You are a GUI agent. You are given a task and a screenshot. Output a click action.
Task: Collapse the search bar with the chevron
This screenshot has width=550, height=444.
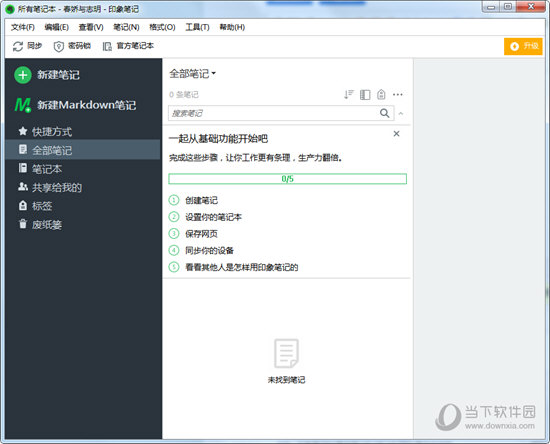(x=401, y=113)
